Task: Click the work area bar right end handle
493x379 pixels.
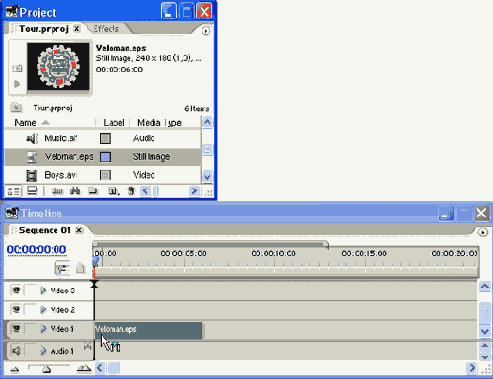Action: 326,245
